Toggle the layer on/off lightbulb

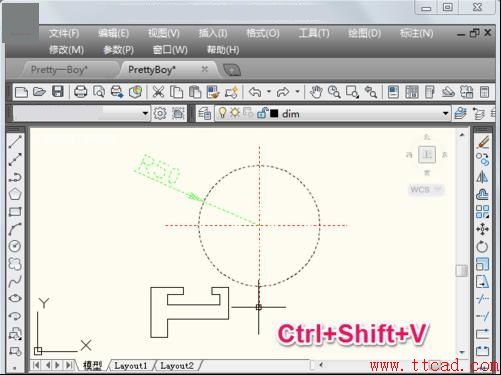point(222,113)
